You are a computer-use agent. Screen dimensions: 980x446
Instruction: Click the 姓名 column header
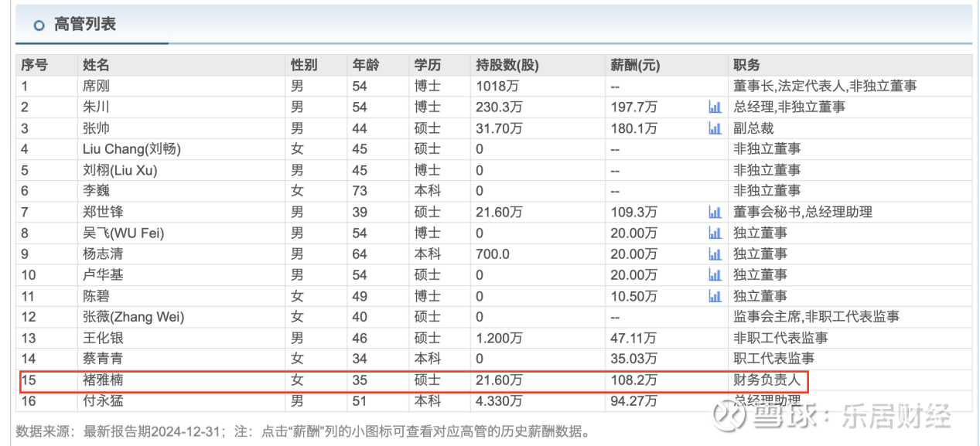96,65
